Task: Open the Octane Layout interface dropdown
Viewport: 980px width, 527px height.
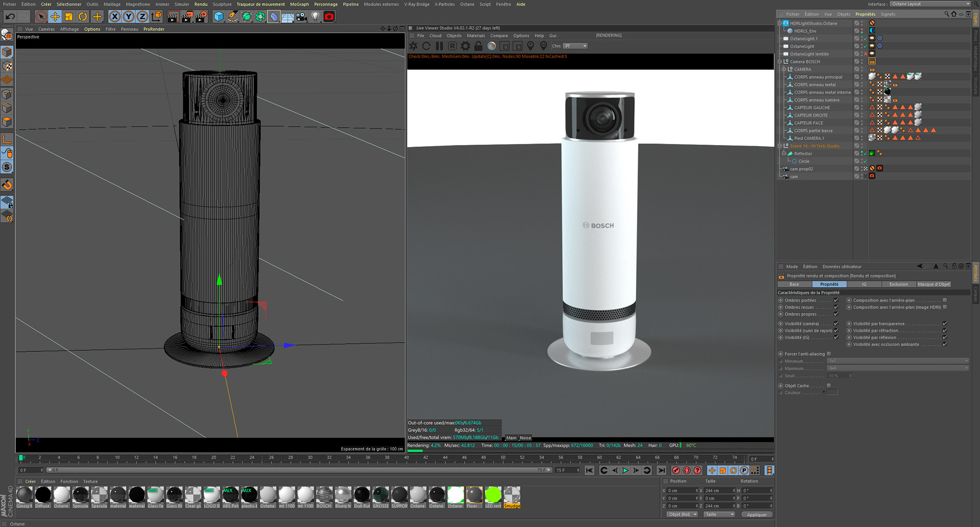Action: pyautogui.click(x=930, y=4)
